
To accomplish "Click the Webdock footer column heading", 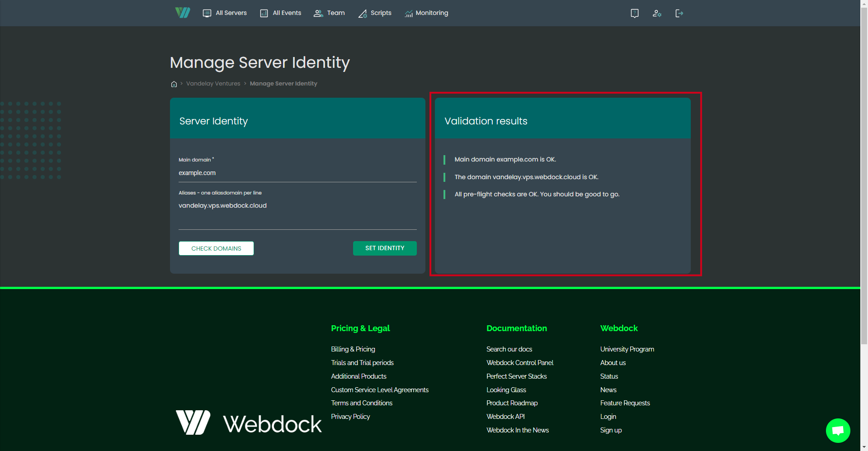I will (x=619, y=328).
